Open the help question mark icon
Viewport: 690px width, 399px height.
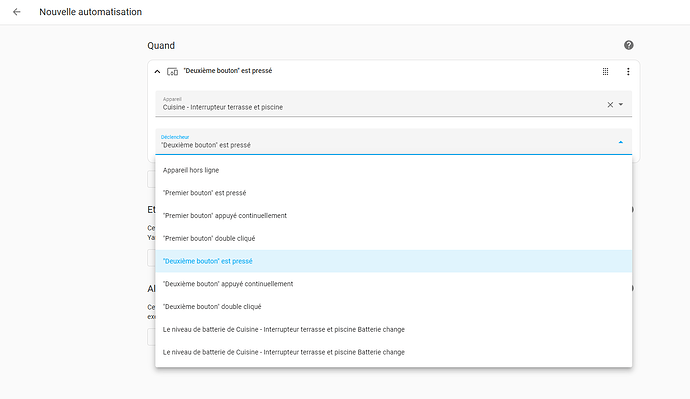(628, 45)
